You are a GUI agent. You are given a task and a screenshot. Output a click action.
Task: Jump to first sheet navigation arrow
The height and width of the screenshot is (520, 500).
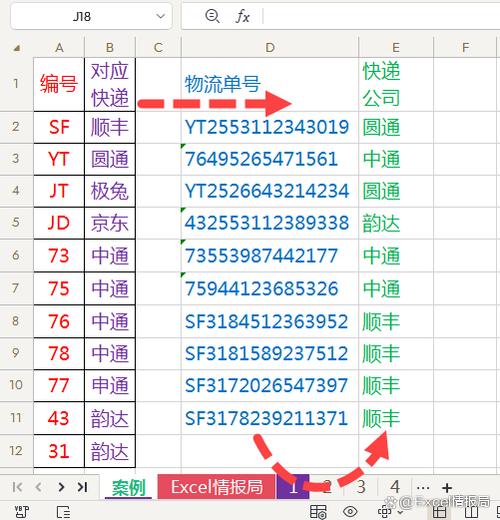click(x=17, y=487)
